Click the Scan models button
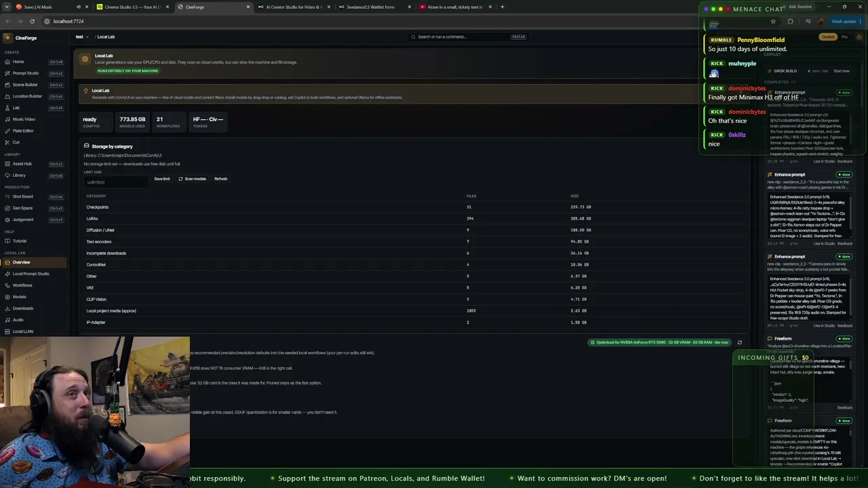The width and height of the screenshot is (868, 488). click(193, 179)
